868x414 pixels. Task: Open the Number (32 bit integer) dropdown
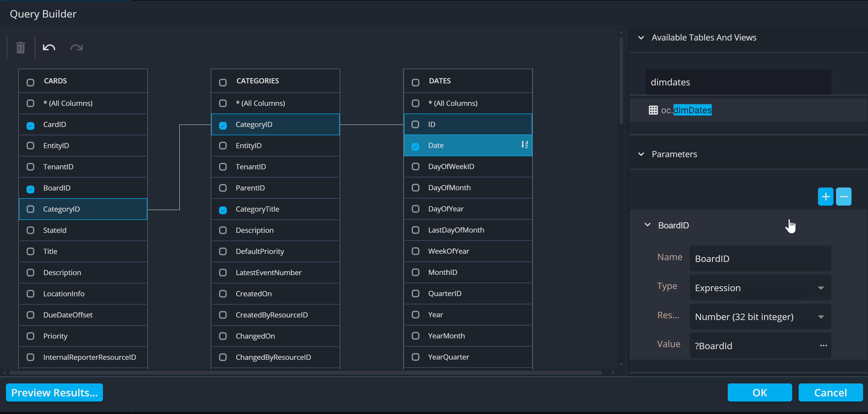[821, 317]
